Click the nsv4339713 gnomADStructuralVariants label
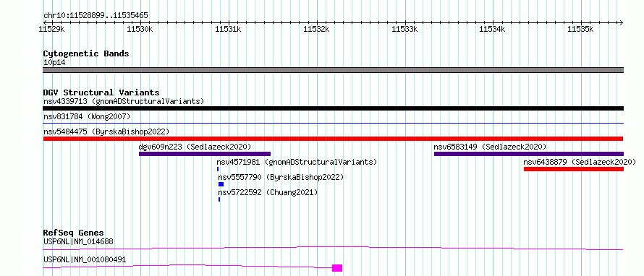Screen dimensions: 644x276 pyautogui.click(x=124, y=101)
